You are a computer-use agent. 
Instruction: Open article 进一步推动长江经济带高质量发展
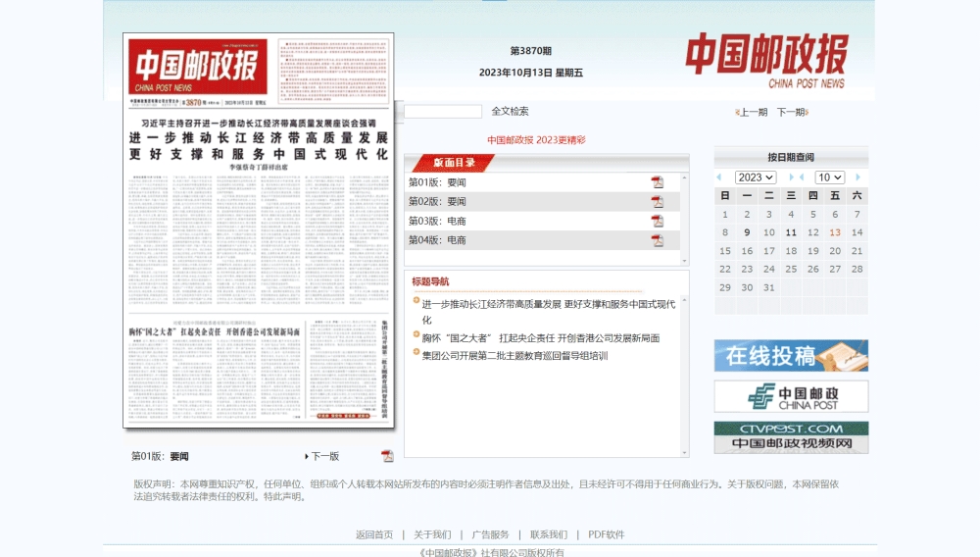[548, 311]
